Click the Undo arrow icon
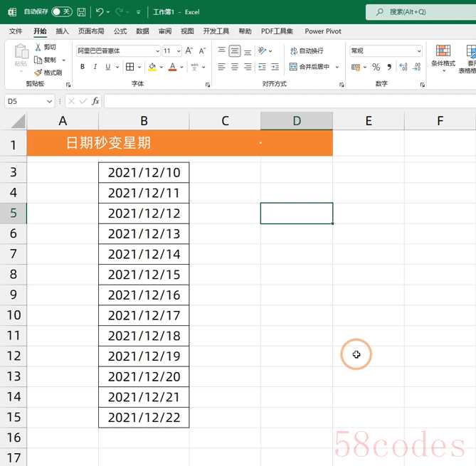The height and width of the screenshot is (466, 476). (100, 12)
